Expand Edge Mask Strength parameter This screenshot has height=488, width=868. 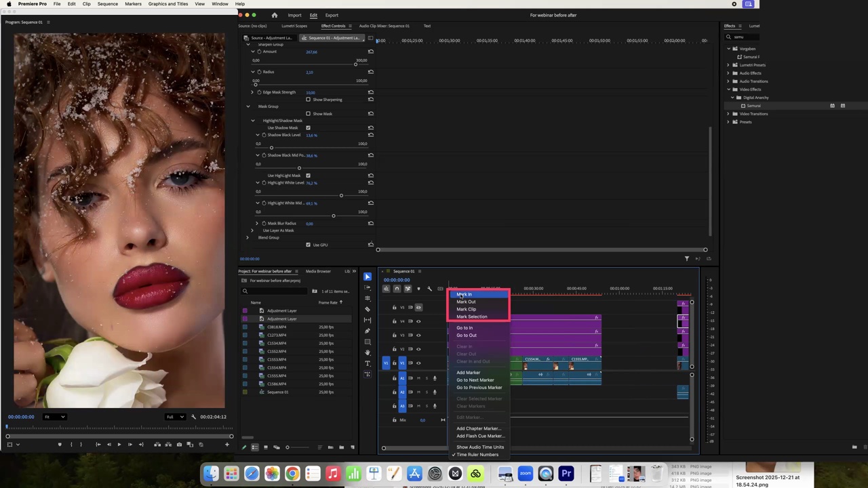click(253, 92)
